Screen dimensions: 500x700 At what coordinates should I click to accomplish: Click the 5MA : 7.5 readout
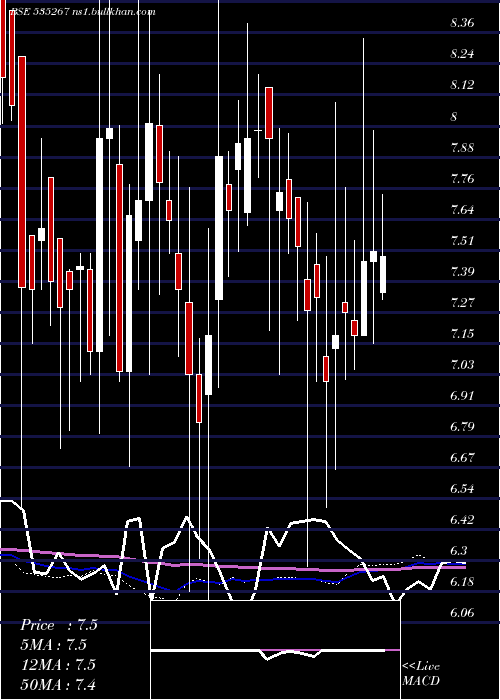[x=54, y=645]
